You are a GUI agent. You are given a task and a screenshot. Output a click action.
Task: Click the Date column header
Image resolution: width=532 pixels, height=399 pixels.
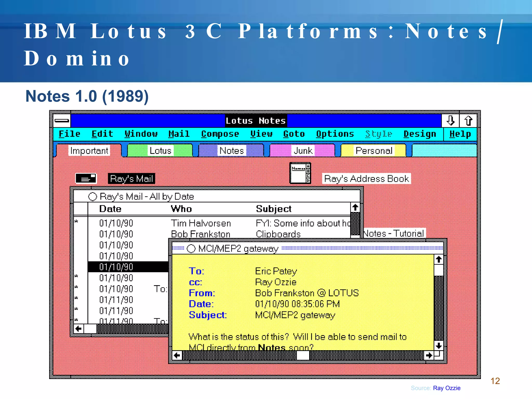(110, 209)
